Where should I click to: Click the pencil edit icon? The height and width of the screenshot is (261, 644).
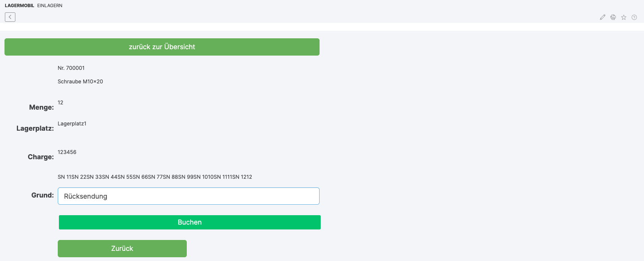tap(602, 17)
